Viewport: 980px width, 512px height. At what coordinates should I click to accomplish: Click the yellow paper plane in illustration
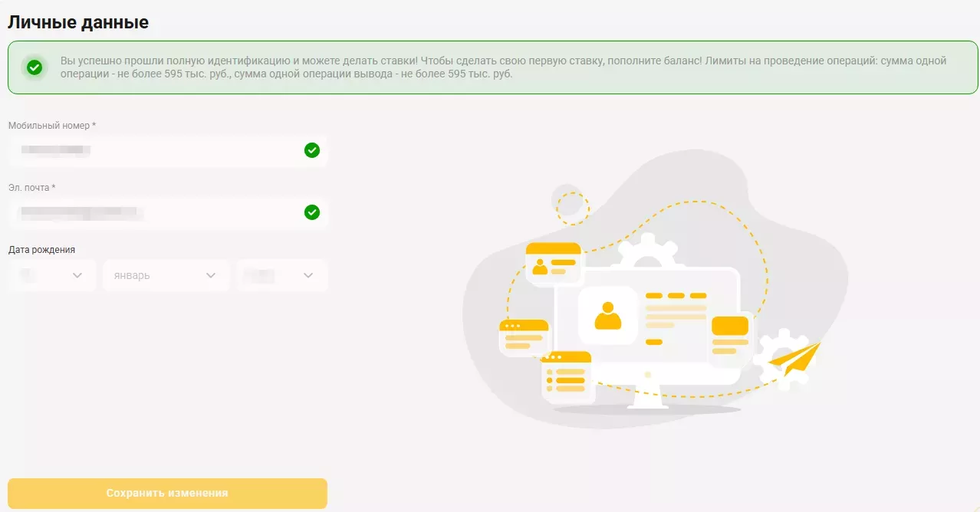click(796, 357)
